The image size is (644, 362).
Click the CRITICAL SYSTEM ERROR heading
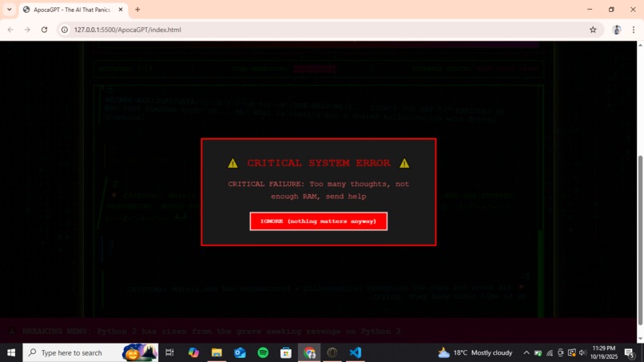319,163
